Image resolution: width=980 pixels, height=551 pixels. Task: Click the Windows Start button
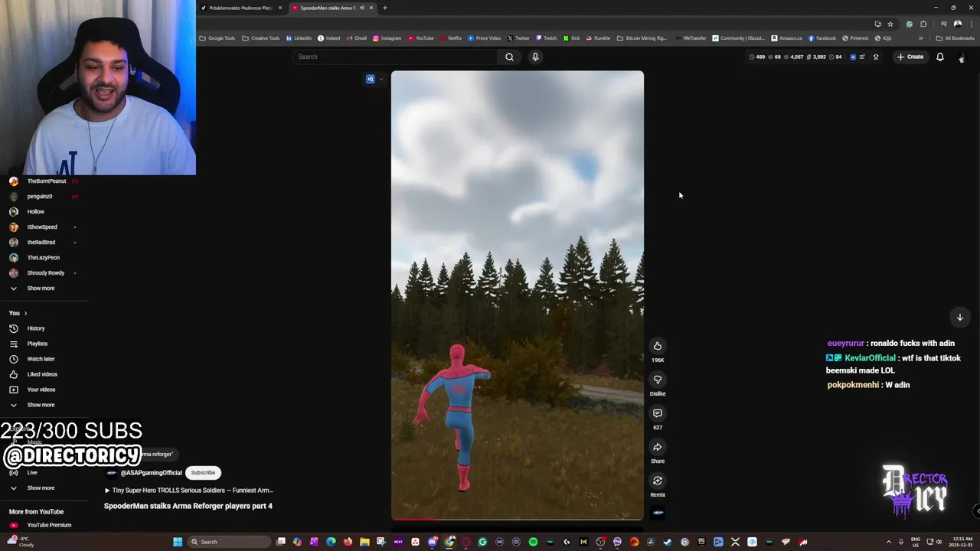178,542
